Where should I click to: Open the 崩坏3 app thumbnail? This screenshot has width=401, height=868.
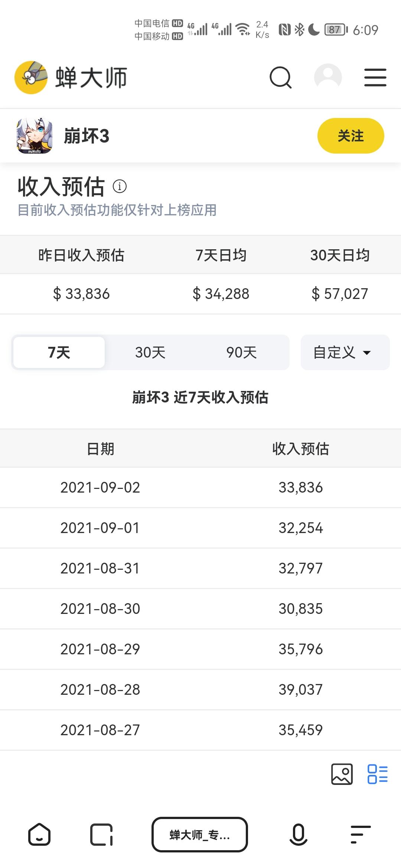[x=35, y=136]
